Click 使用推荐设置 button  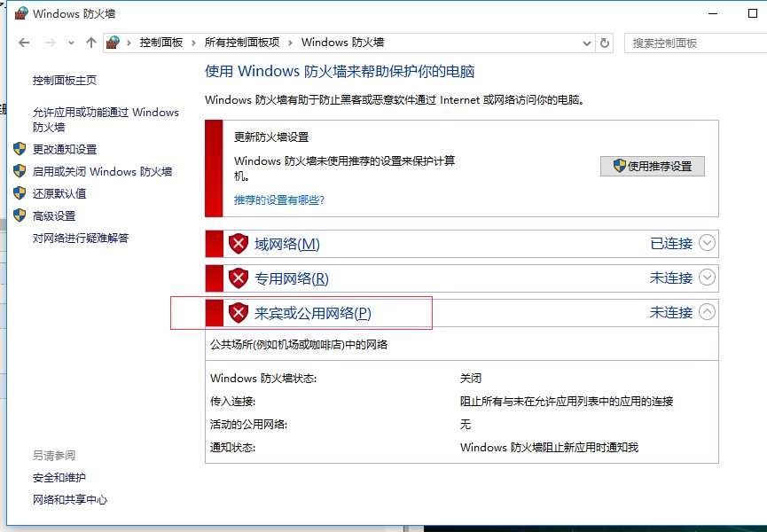point(653,167)
